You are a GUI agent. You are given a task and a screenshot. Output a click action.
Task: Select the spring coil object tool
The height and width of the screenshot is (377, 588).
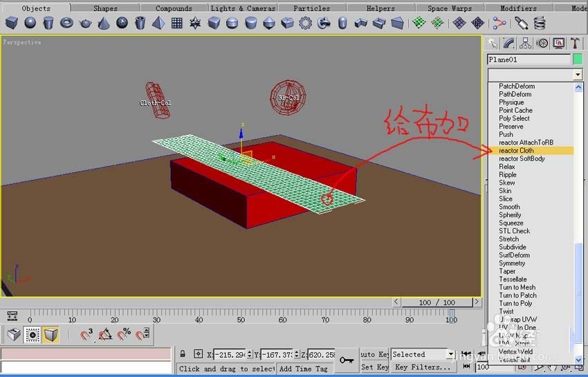click(540, 24)
